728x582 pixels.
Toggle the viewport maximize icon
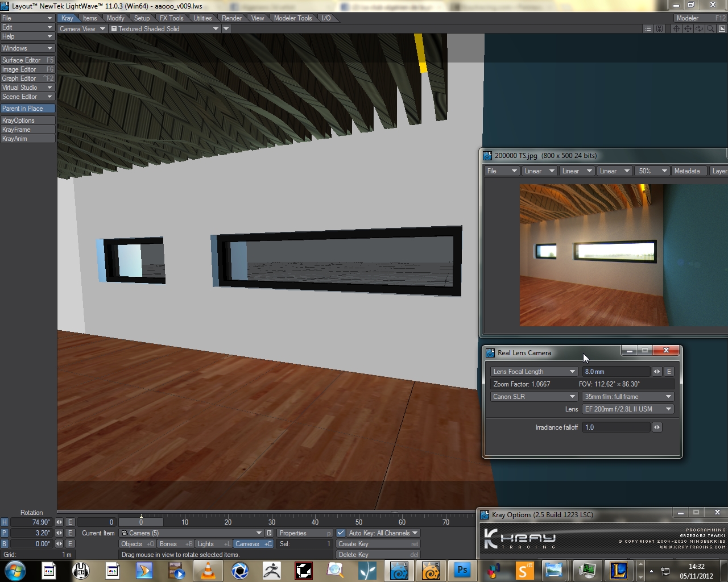point(722,29)
